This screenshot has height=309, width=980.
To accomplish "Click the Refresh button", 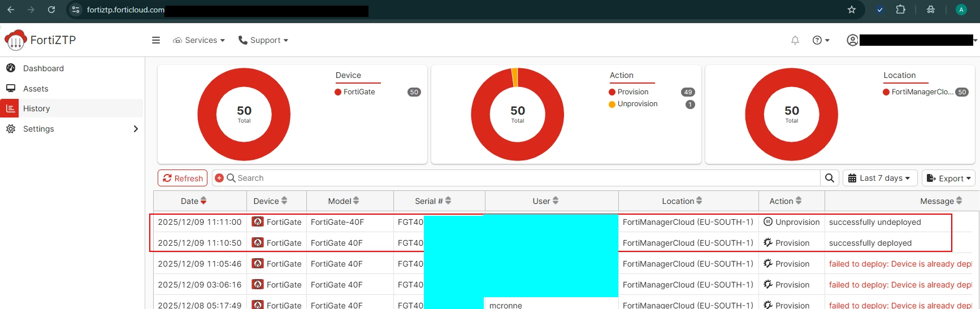I will (183, 178).
